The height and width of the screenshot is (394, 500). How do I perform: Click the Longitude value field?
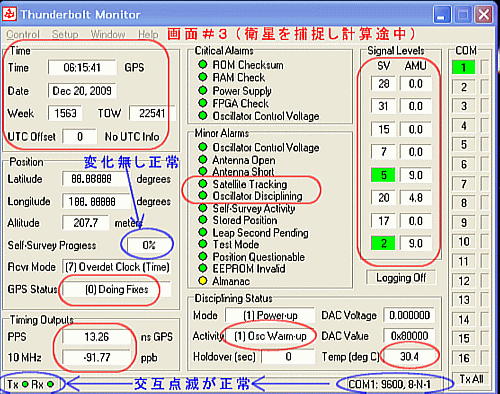pyautogui.click(x=97, y=202)
